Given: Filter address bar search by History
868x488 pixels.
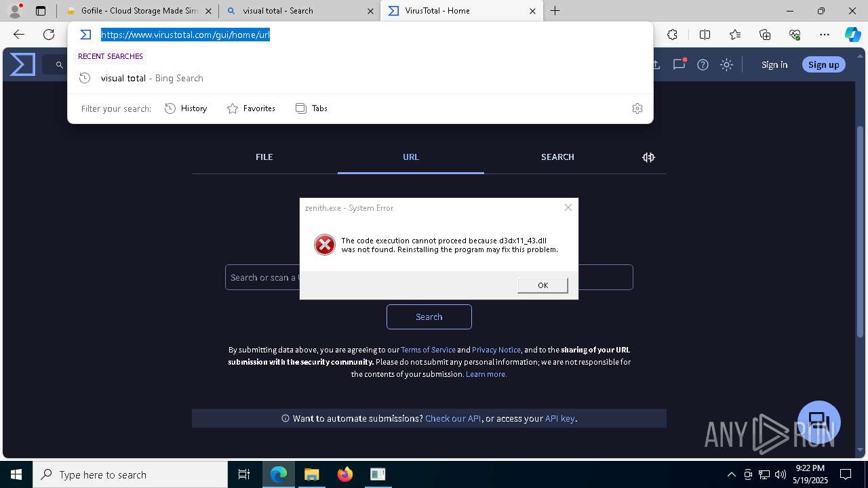Looking at the screenshot, I should (186, 108).
